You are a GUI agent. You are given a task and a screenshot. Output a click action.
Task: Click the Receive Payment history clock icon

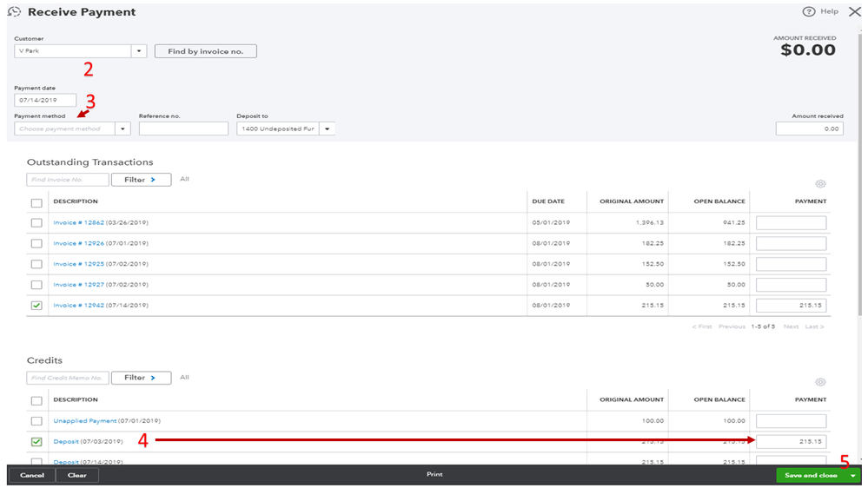point(14,12)
